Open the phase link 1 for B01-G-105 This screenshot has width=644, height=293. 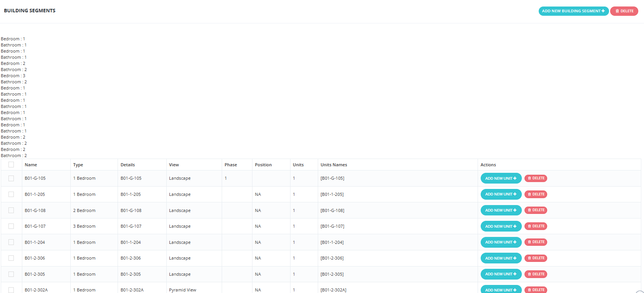point(226,178)
